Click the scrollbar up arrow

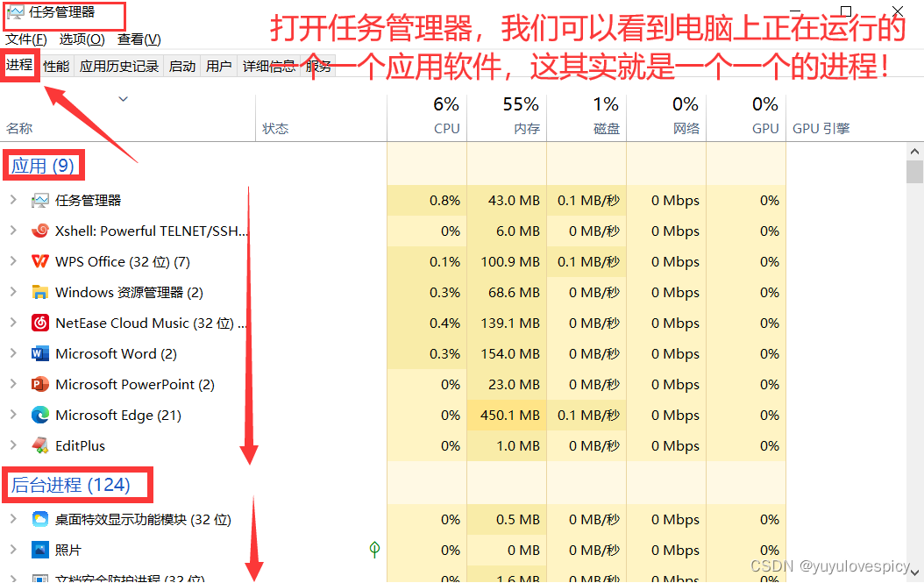click(914, 152)
